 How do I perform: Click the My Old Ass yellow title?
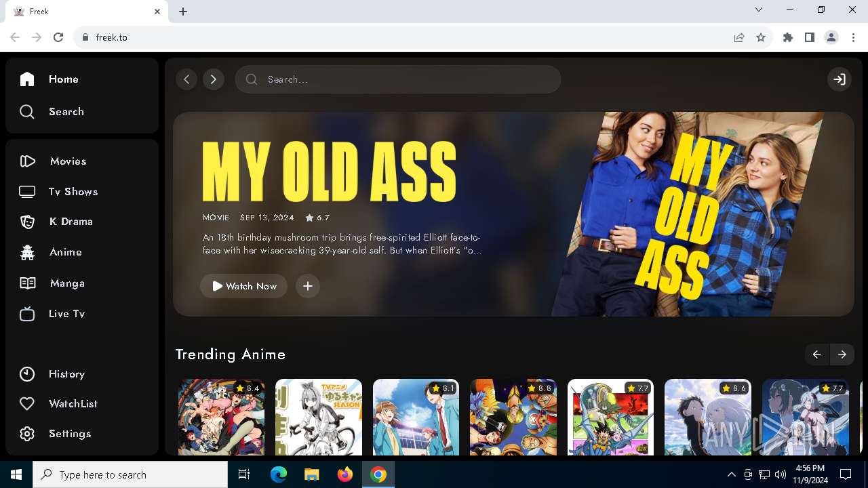click(x=330, y=172)
